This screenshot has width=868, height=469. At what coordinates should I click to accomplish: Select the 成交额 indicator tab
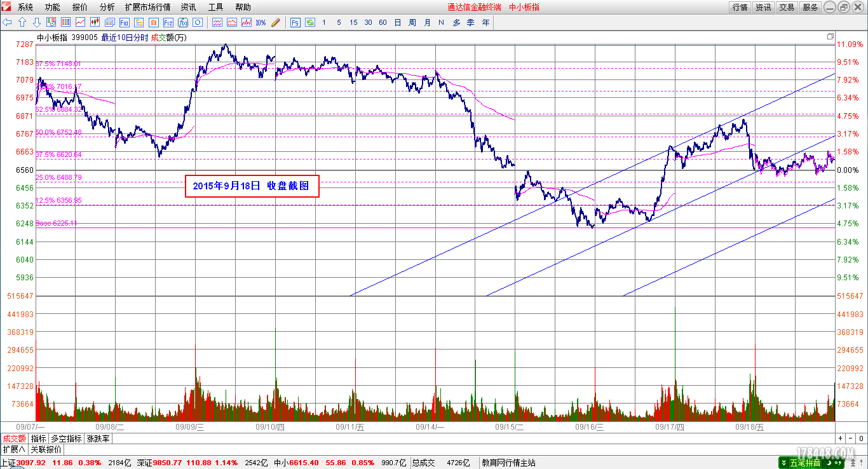[x=14, y=438]
